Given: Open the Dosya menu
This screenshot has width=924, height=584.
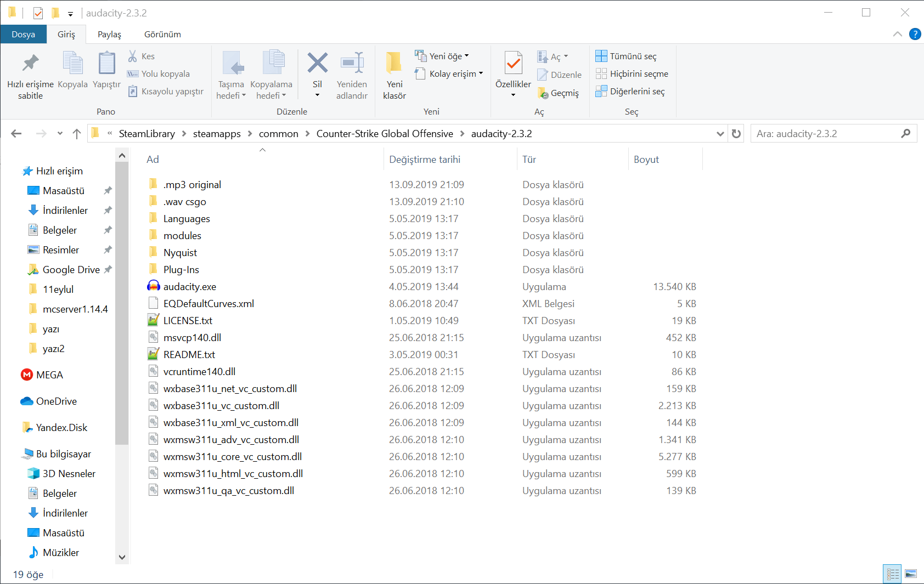Looking at the screenshot, I should pos(24,34).
